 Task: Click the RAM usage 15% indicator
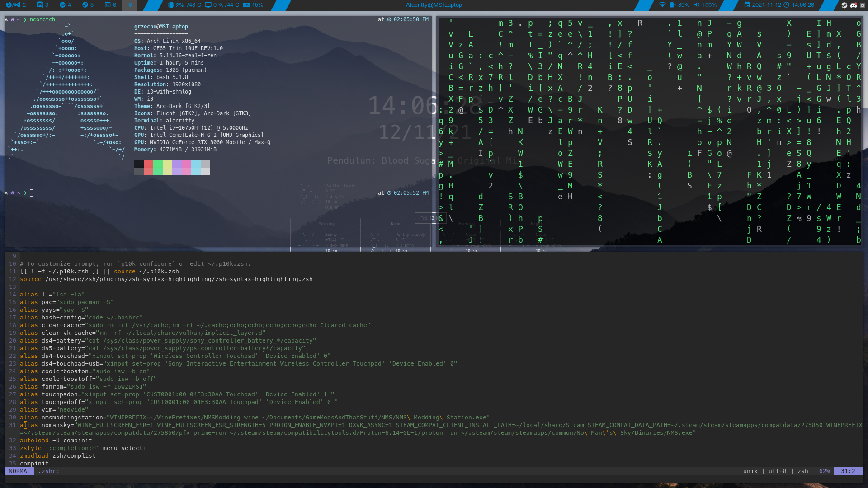(253, 5)
